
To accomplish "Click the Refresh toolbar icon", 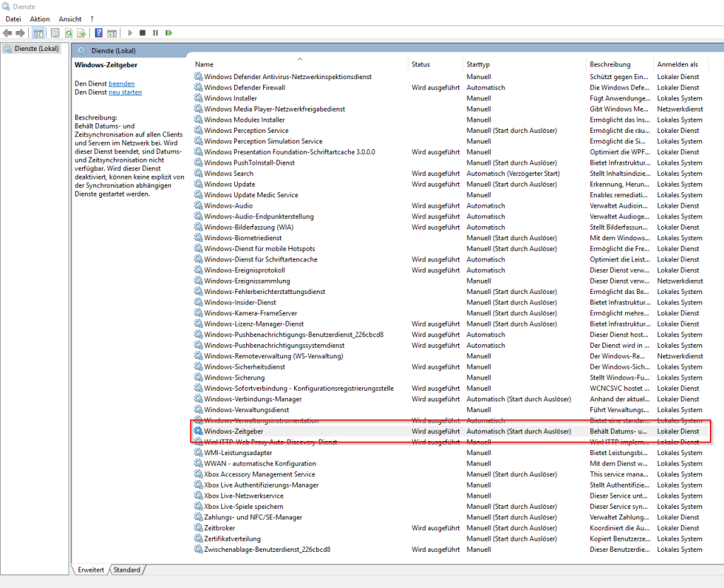I will [x=69, y=33].
